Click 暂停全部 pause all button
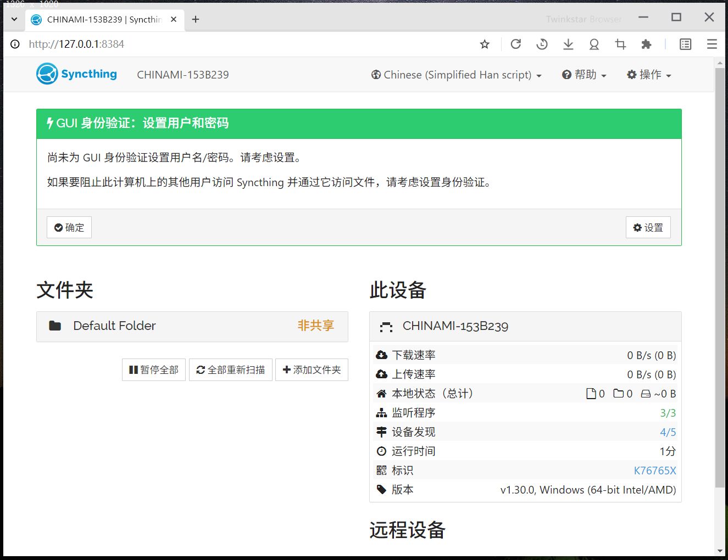 coord(154,369)
